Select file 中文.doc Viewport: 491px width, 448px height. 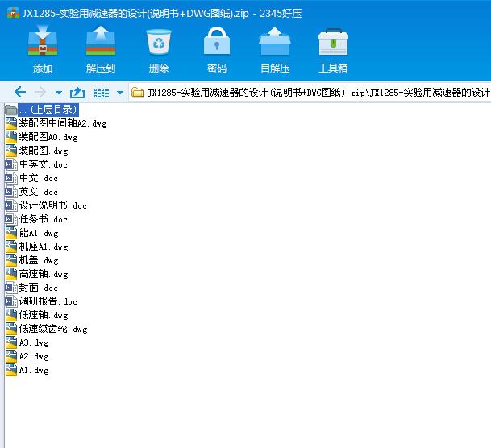38,178
